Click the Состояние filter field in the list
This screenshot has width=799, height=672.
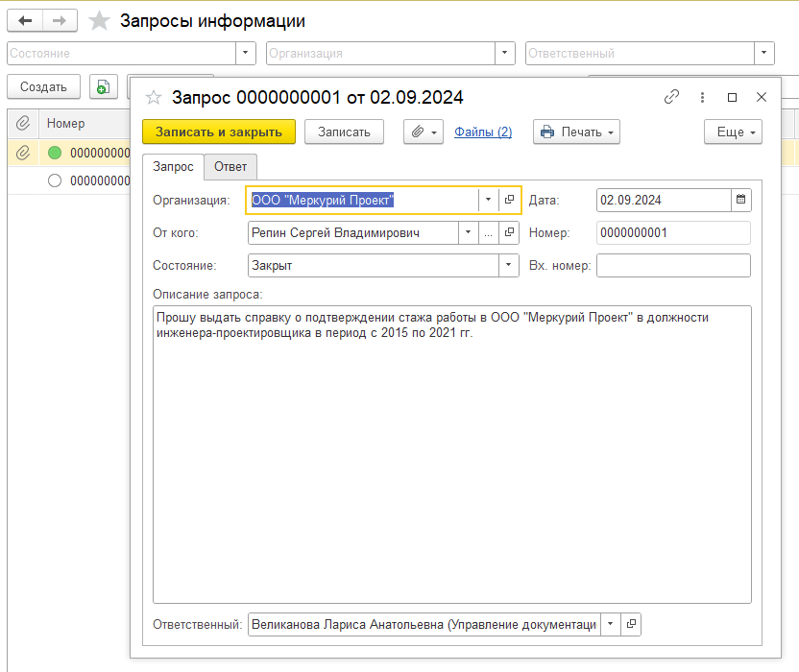(122, 53)
